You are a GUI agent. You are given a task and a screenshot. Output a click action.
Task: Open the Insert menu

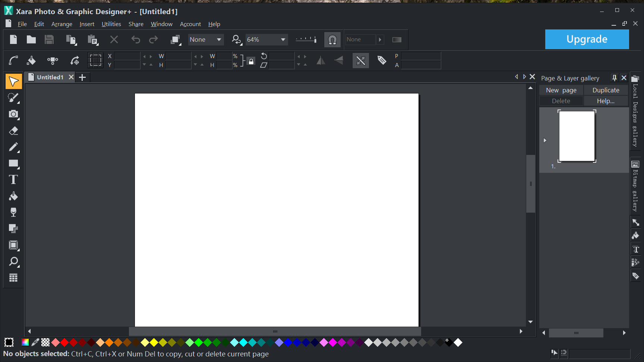[x=87, y=24]
